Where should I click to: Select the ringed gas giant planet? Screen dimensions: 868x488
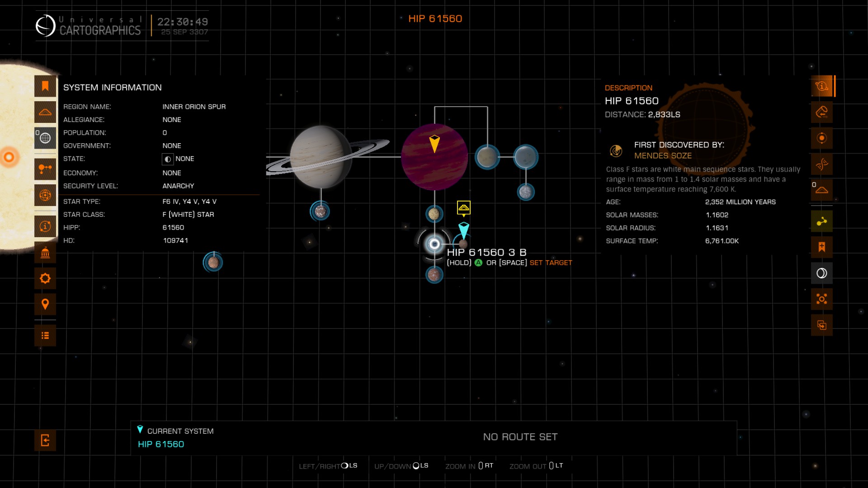(x=321, y=157)
